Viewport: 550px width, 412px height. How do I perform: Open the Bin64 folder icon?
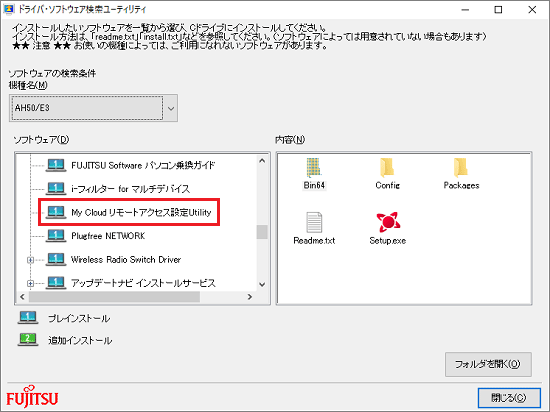pyautogui.click(x=314, y=167)
